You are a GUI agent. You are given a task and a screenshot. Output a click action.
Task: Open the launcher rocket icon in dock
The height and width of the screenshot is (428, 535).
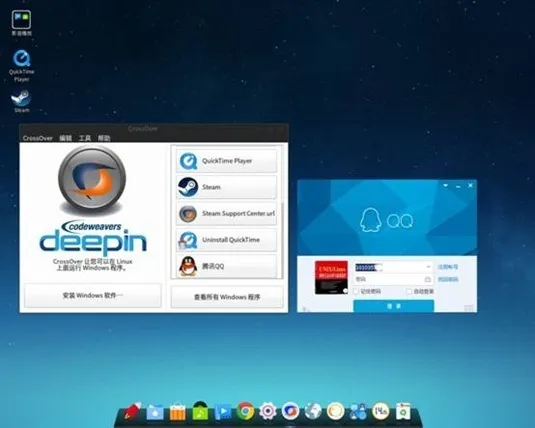[x=132, y=411]
